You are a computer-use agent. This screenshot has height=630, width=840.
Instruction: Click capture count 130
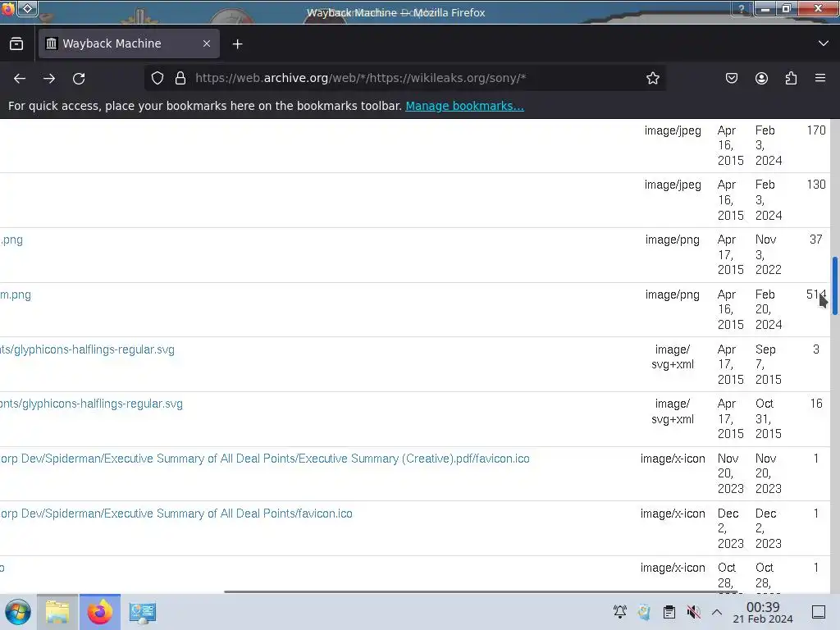816,185
